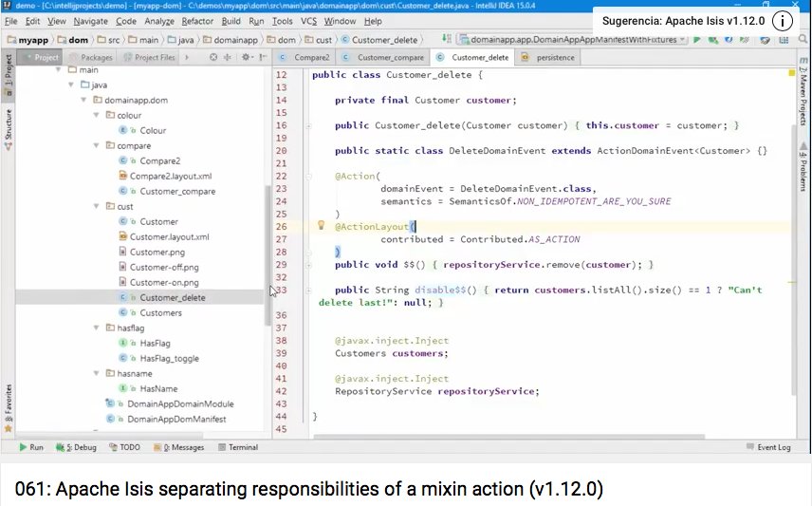Click the cust breadcrumb in navigation bar

(x=319, y=40)
